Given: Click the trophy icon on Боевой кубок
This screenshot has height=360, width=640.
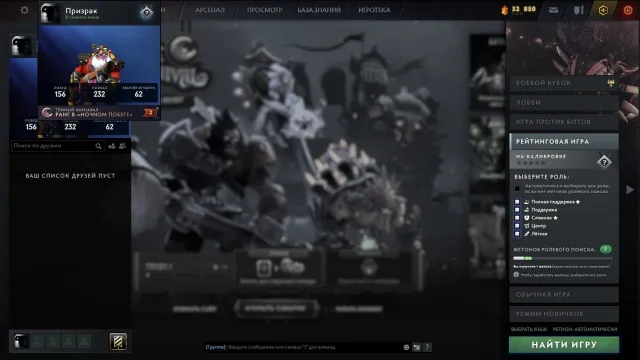Looking at the screenshot, I should pyautogui.click(x=611, y=83).
